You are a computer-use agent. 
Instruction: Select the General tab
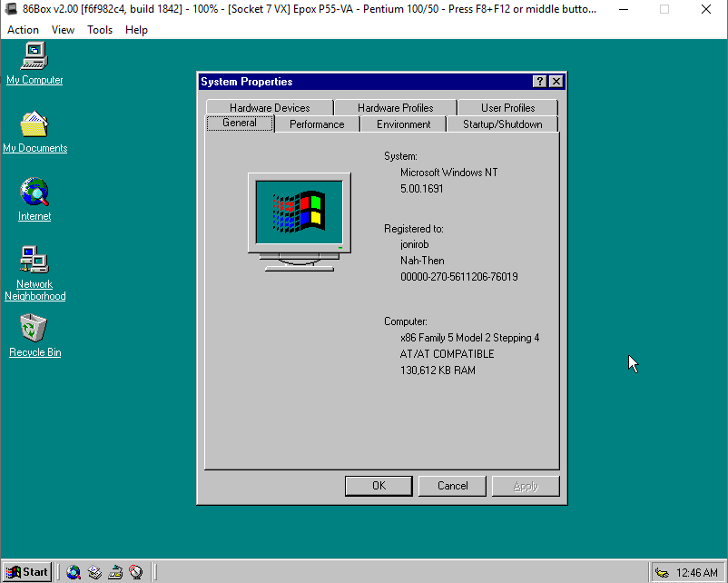tap(240, 123)
